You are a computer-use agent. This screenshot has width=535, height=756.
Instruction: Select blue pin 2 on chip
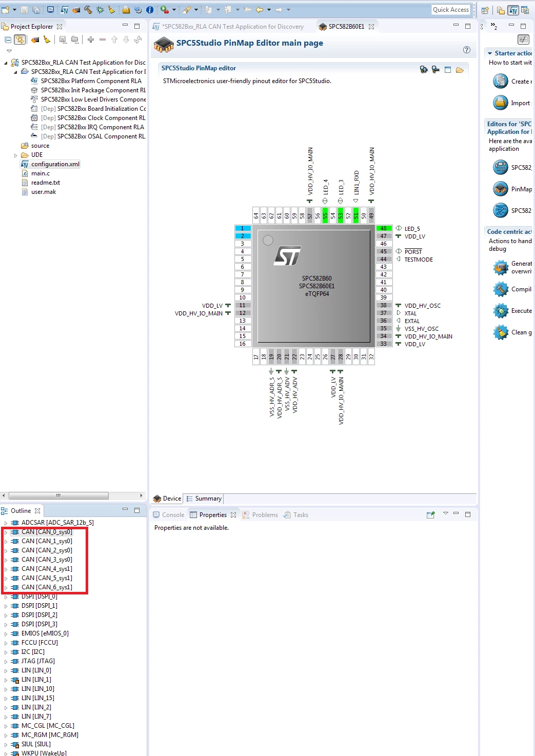[243, 236]
